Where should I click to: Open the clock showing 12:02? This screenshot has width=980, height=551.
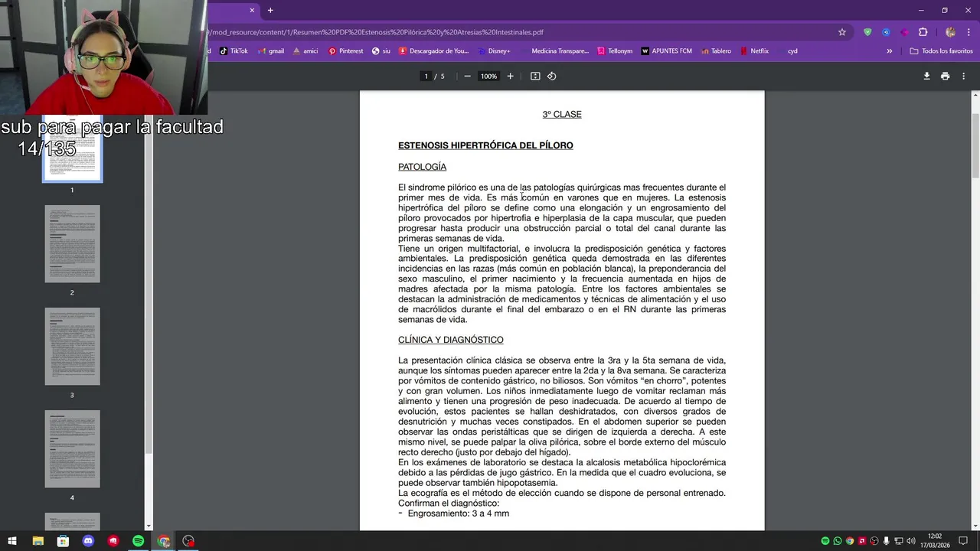[935, 541]
